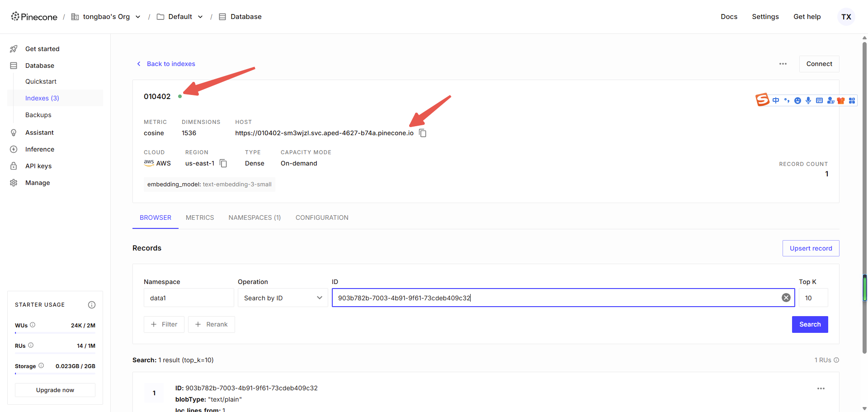Open Get started in the sidebar
This screenshot has height=412, width=868.
click(42, 49)
